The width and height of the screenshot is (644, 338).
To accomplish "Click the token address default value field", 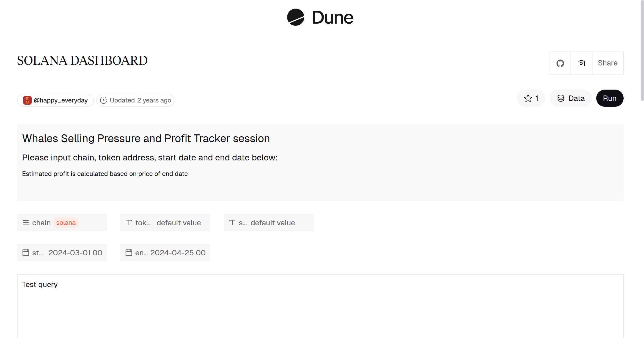I will point(178,223).
